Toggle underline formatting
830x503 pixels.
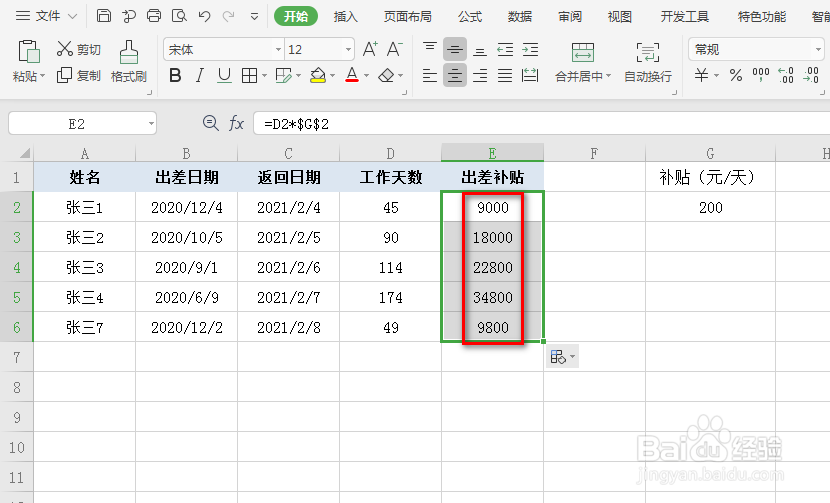[x=224, y=75]
